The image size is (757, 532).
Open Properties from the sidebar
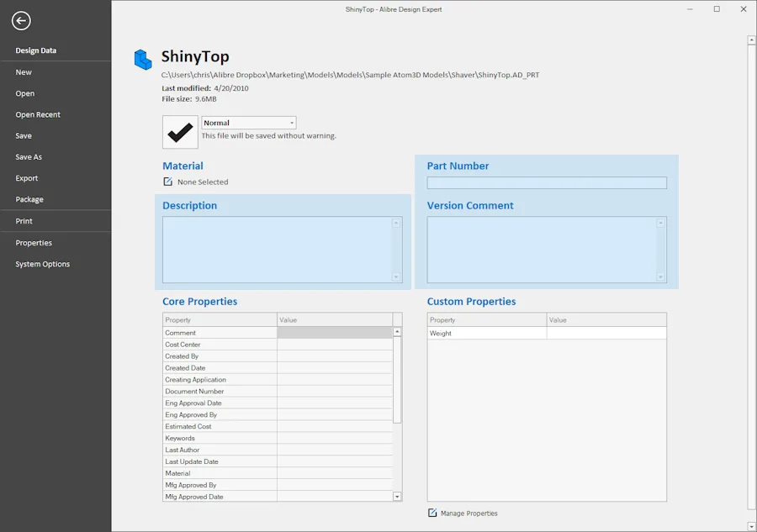pos(34,243)
